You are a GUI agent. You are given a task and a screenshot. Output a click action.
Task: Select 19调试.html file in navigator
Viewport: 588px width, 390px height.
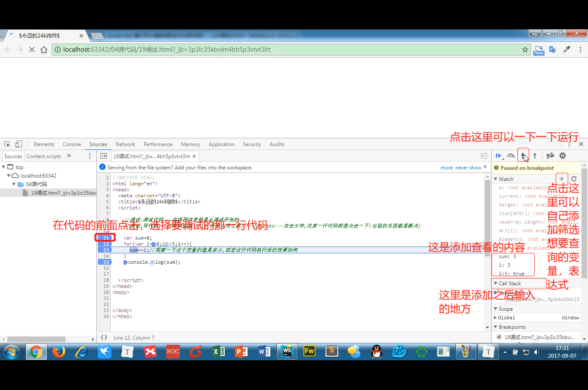point(48,193)
